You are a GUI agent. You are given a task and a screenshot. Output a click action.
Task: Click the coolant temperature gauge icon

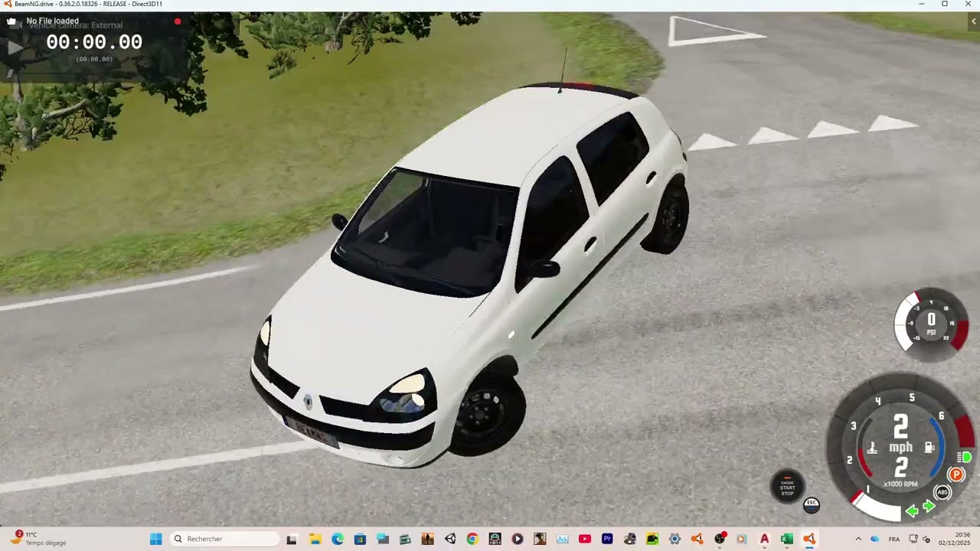[x=871, y=448]
